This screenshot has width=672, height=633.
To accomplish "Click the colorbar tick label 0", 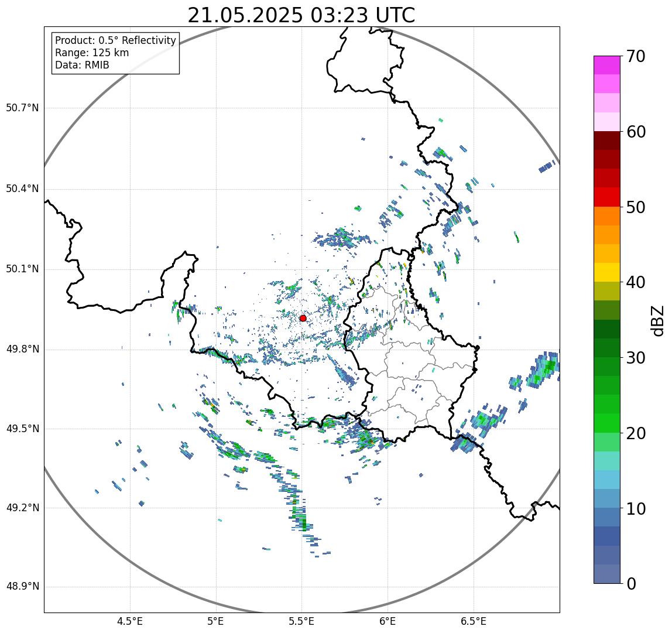I will click(631, 584).
